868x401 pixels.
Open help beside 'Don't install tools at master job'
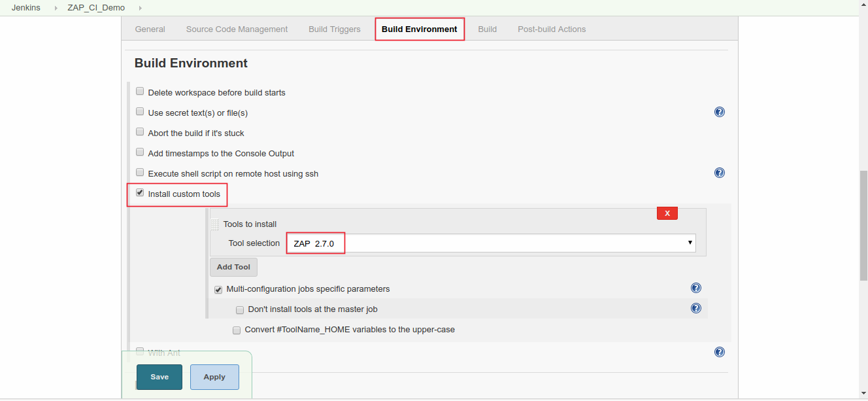coord(695,307)
